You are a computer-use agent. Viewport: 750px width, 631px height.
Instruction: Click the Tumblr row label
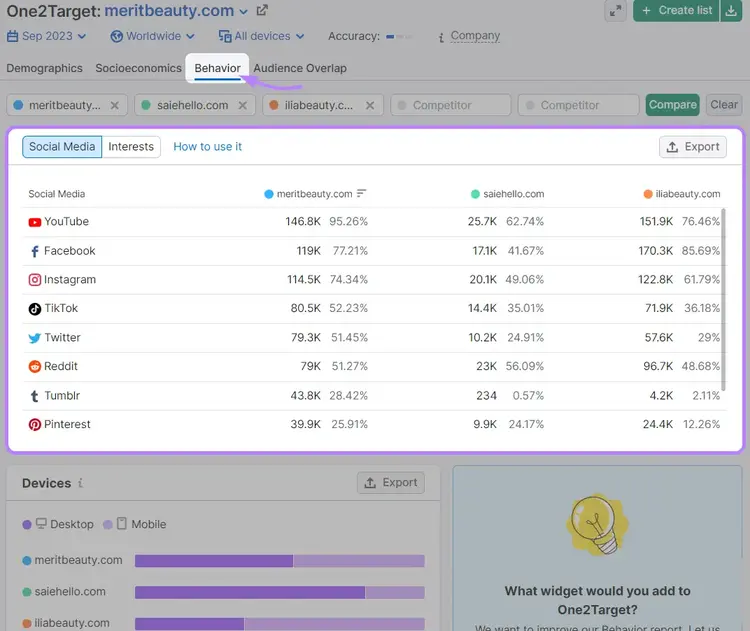point(62,396)
